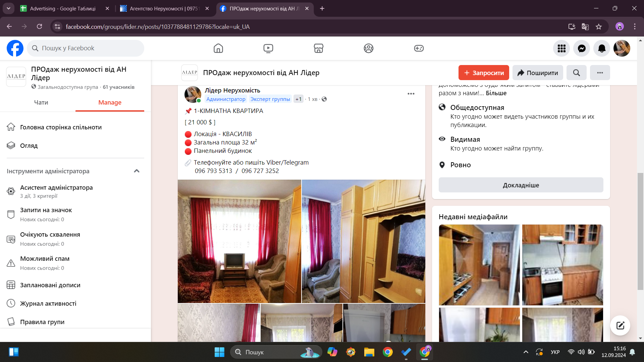
Task: Open the notifications bell icon
Action: click(x=602, y=48)
